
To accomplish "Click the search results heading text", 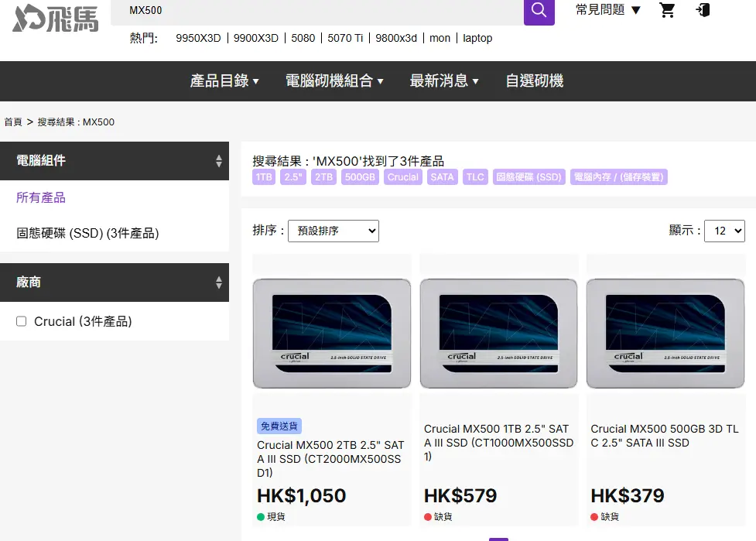I will tap(348, 161).
